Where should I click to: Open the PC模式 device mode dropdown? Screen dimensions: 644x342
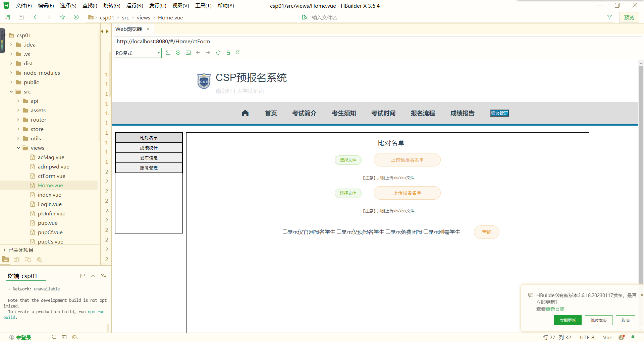[138, 53]
